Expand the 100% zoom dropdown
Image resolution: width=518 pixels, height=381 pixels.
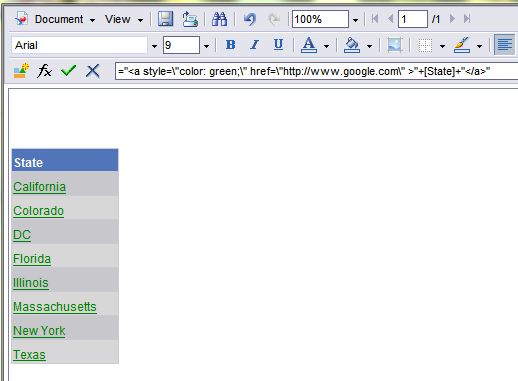[355, 20]
